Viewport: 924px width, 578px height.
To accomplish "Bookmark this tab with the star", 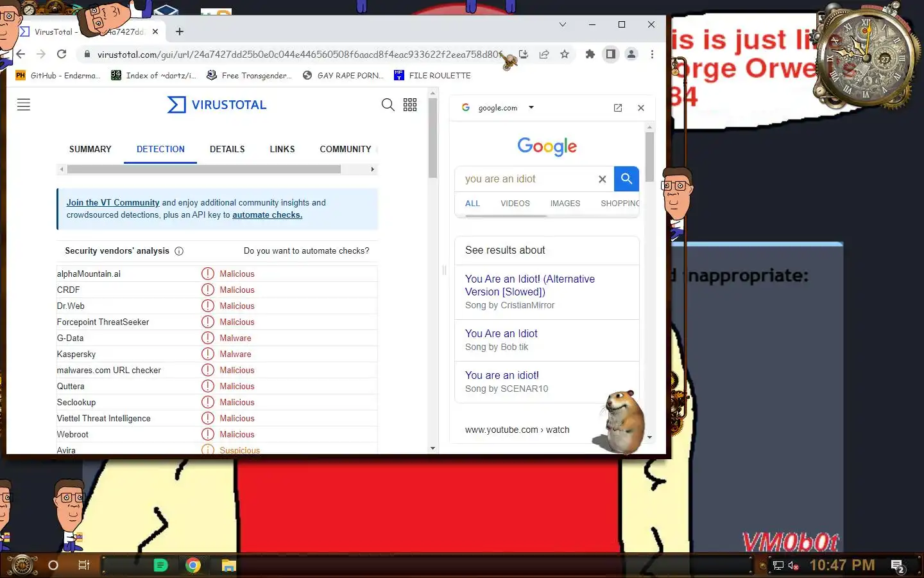I will pyautogui.click(x=565, y=54).
